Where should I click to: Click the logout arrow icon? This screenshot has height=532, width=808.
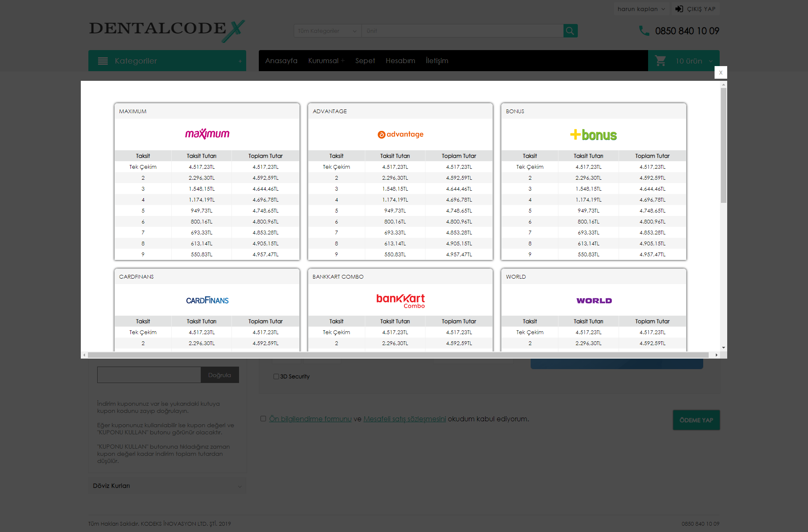pos(679,9)
